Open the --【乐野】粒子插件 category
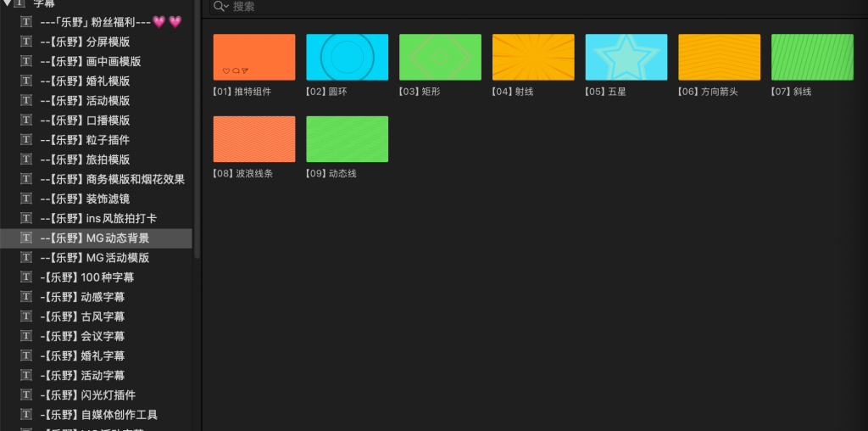Viewport: 868px width, 431px height. click(97, 140)
